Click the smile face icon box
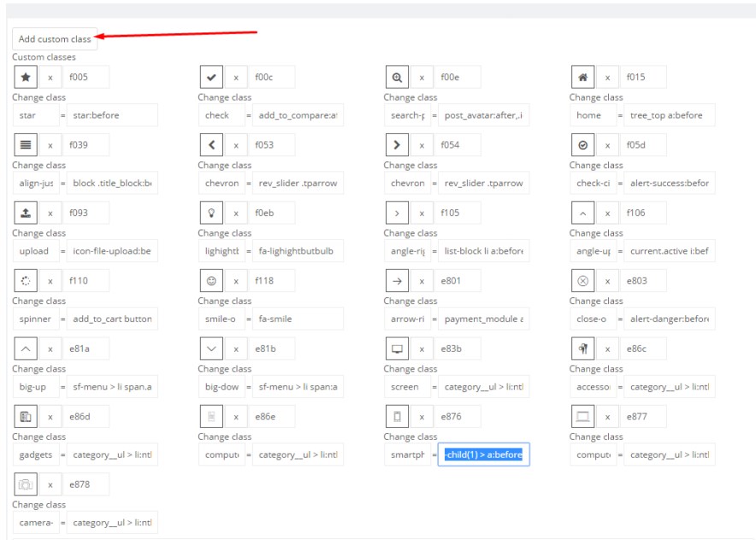The width and height of the screenshot is (756, 540). coord(210,280)
